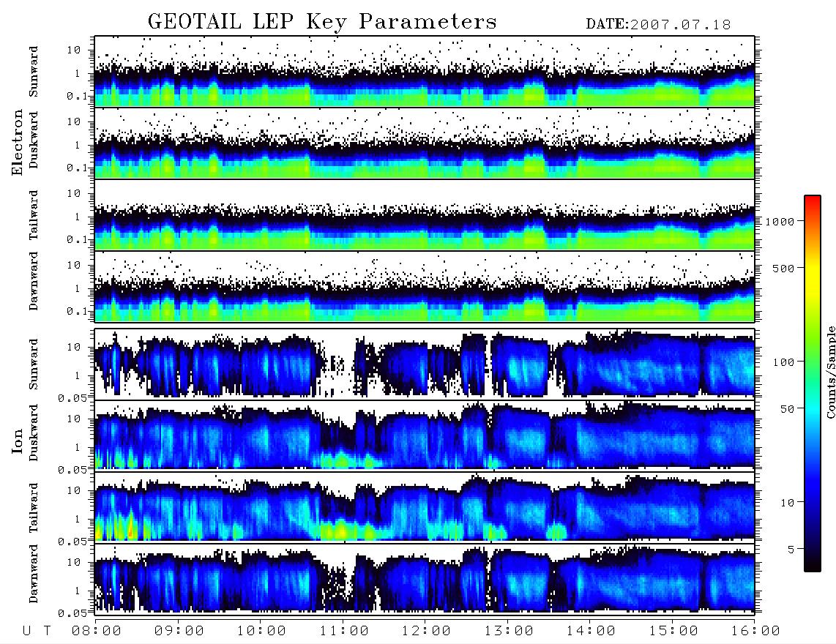Click the 13:00 time tick label
The image size is (836, 644).
coord(509,631)
